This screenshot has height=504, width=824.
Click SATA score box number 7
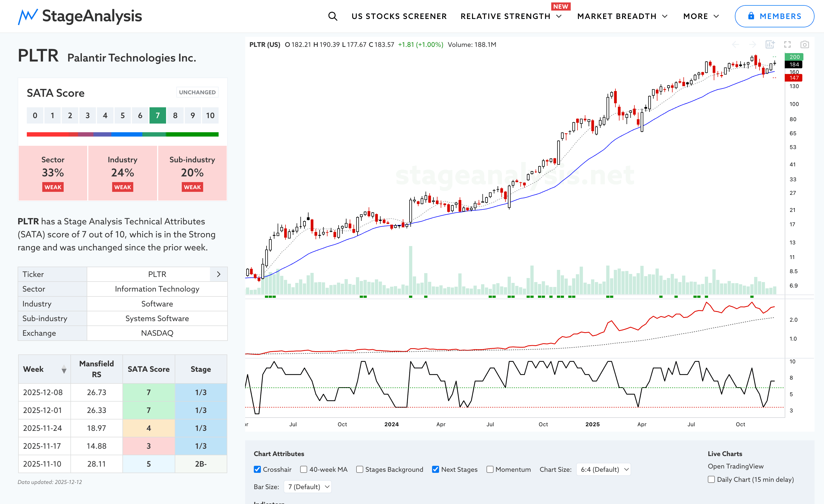pyautogui.click(x=157, y=115)
